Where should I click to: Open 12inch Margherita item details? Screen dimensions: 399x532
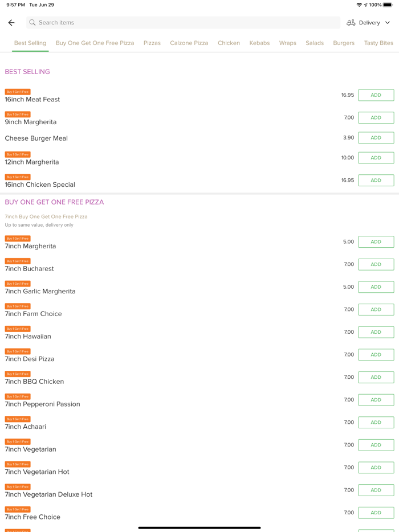pyautogui.click(x=32, y=162)
